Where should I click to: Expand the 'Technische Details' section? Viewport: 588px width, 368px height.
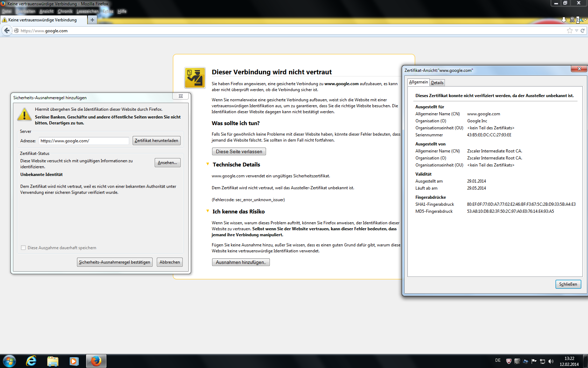coord(208,164)
